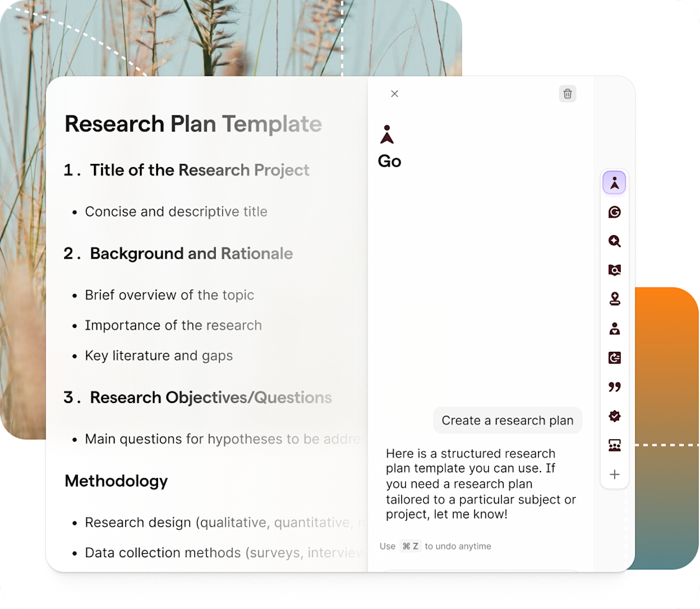The width and height of the screenshot is (700, 609).
Task: Open the chart document icon in the sidebar
Action: 614,358
